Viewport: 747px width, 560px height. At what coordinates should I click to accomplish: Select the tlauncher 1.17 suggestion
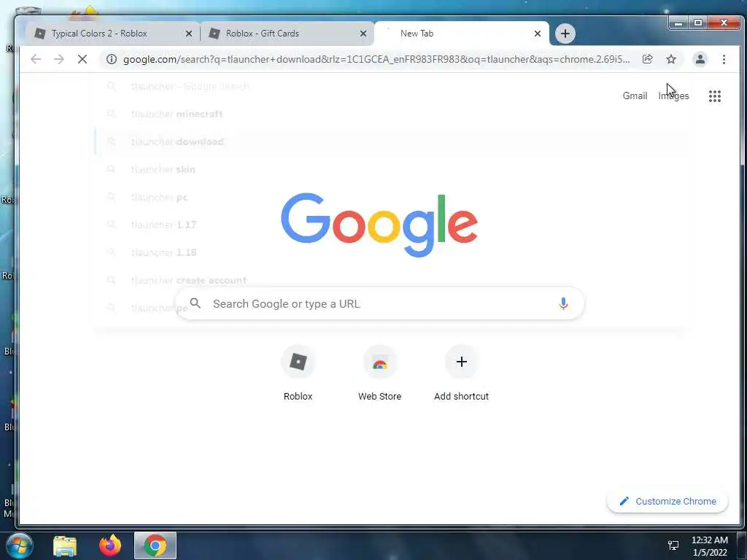pos(391,225)
